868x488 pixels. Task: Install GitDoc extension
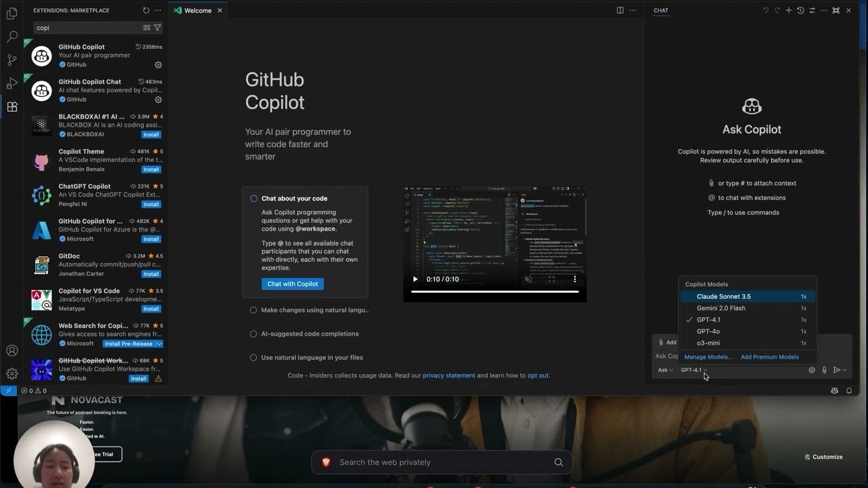pyautogui.click(x=151, y=274)
